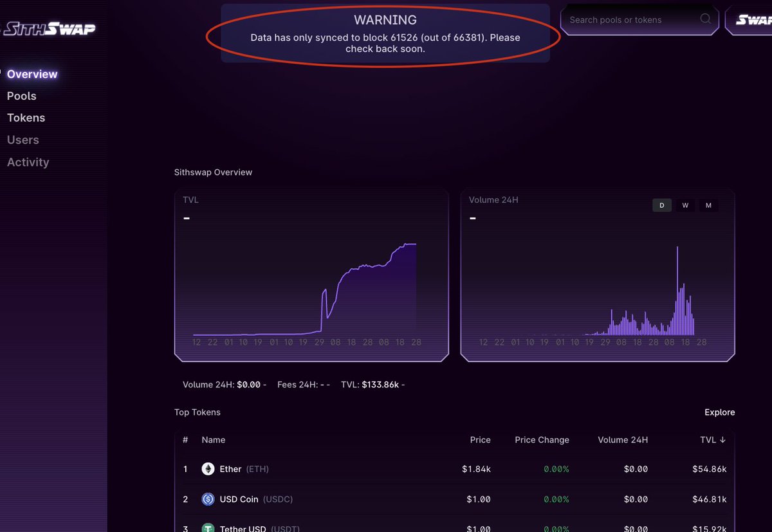Screen dimensions: 772x532
Task: Open the USD Coin (USDC) token row
Action: coord(454,499)
